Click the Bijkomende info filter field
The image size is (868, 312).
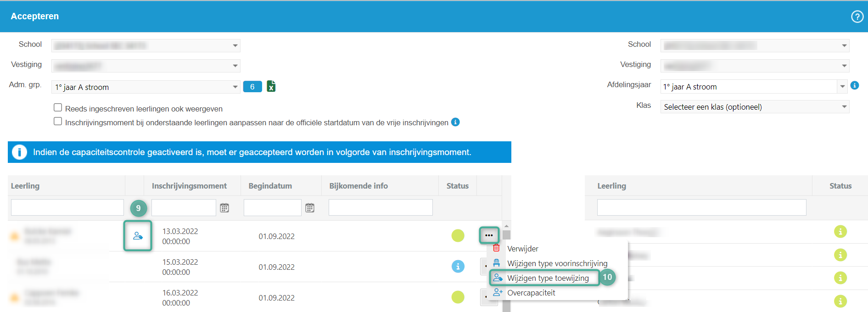[x=381, y=207]
